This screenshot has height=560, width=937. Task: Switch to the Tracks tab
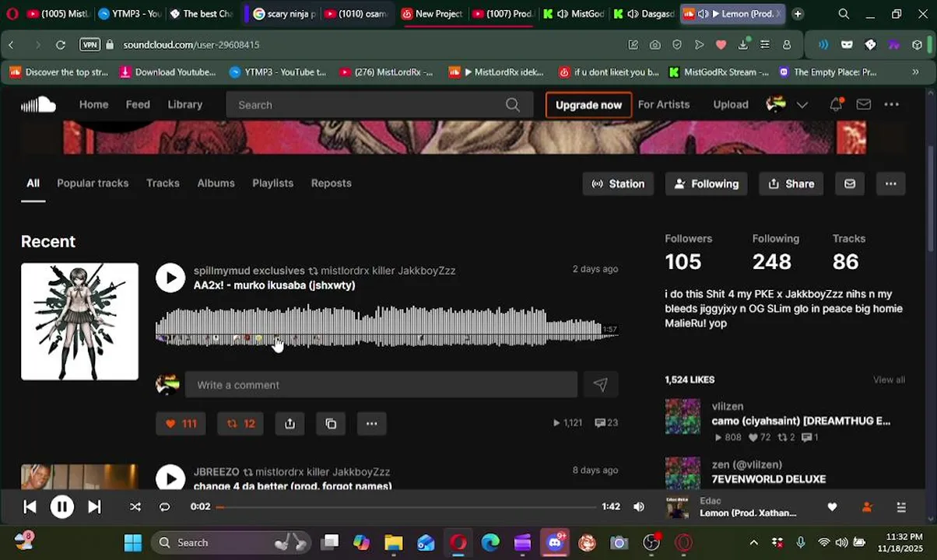point(163,184)
